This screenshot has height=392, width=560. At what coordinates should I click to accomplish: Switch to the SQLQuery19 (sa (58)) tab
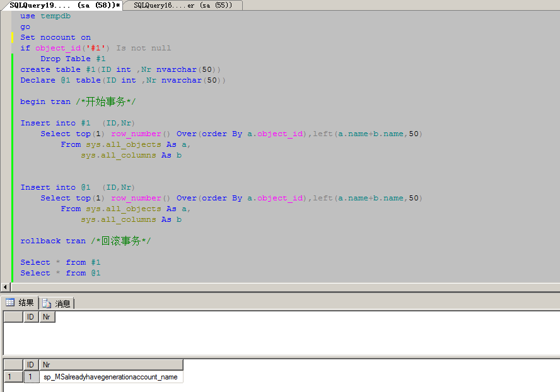click(x=63, y=5)
